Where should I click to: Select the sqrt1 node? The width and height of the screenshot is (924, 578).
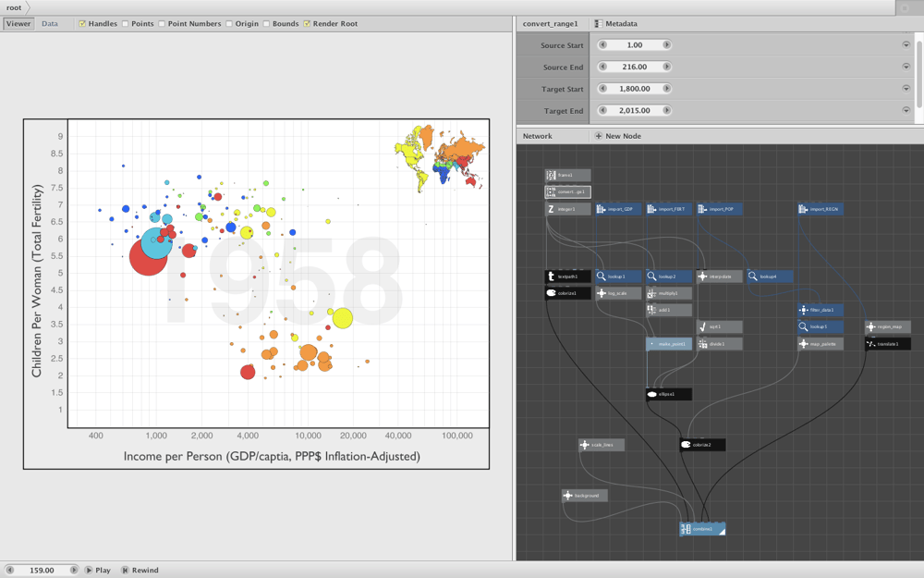point(720,326)
